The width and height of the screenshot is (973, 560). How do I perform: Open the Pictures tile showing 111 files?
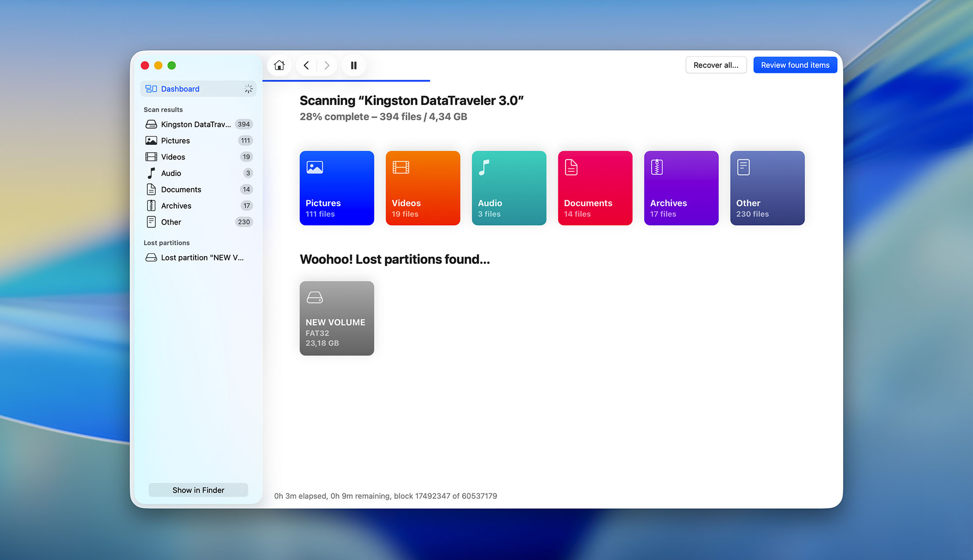[x=337, y=188]
